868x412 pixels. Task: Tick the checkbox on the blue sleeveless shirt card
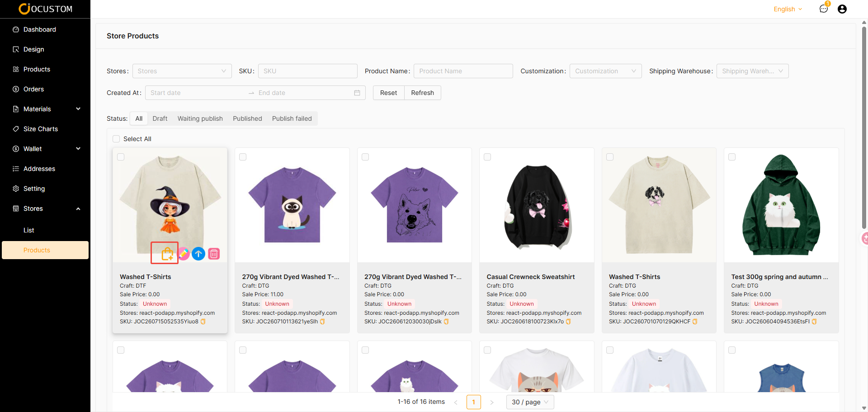(x=732, y=350)
